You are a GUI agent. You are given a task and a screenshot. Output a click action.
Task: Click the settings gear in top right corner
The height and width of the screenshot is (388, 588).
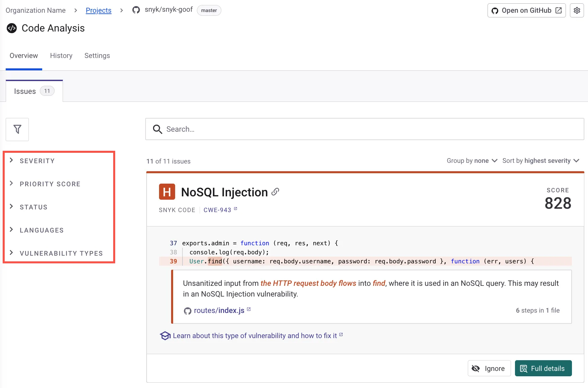577,10
